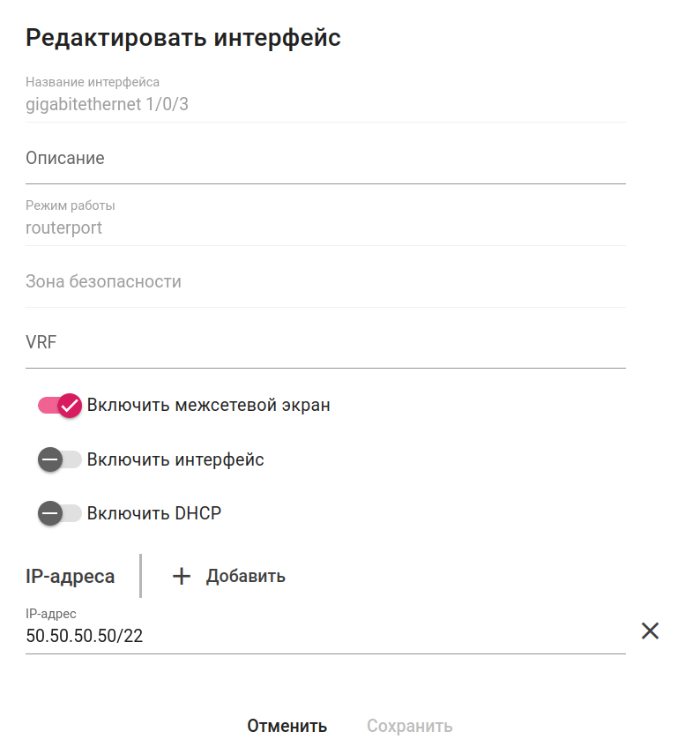Enable the Включить DHCP switch

[x=60, y=513]
